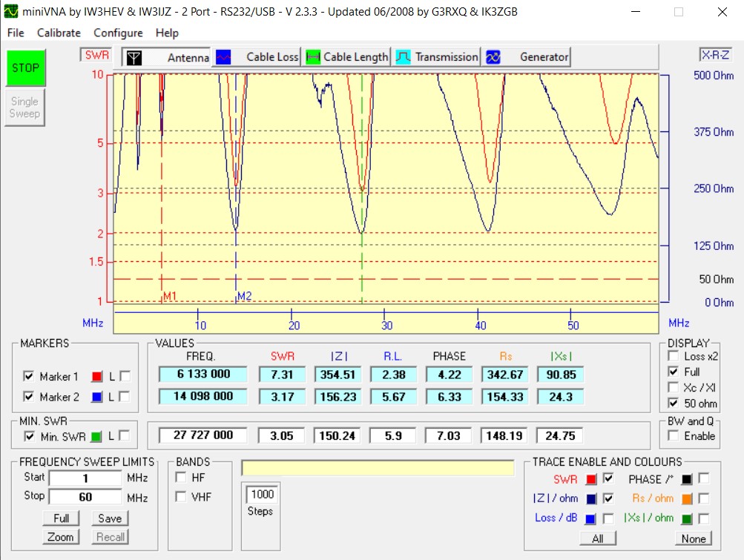Tick the BW and Q Enable checkbox
Screen dimensions: 744x560
pyautogui.click(x=674, y=436)
